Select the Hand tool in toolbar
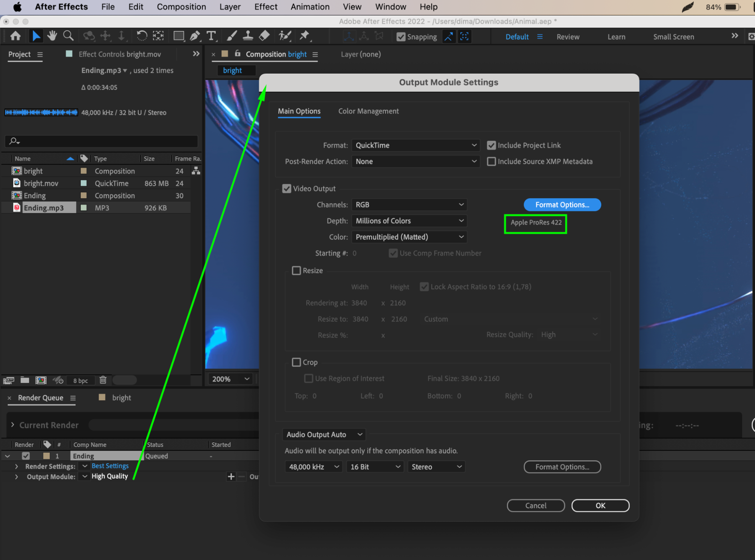This screenshot has width=755, height=560. (x=52, y=36)
